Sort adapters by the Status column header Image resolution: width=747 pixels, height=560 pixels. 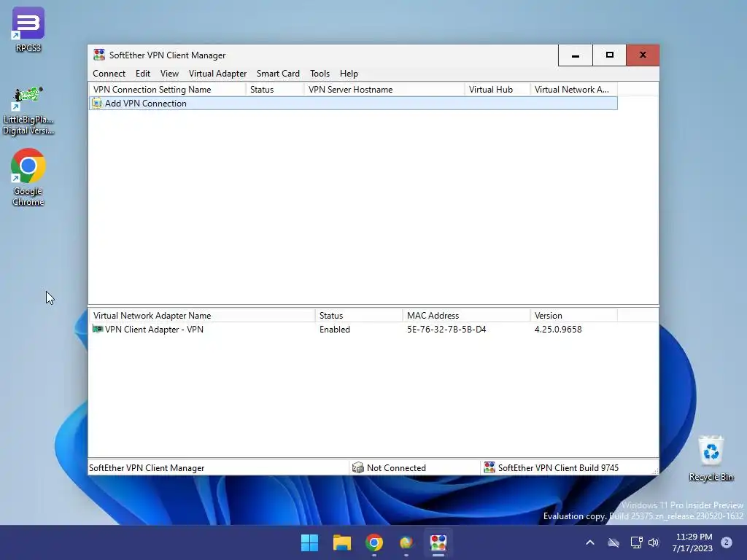(x=359, y=315)
